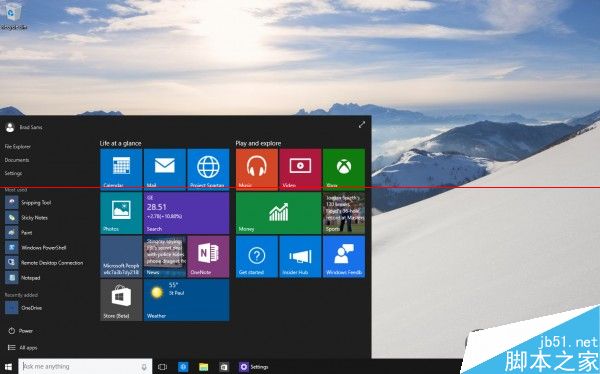
Task: Open the Weather tile for St Paul
Action: pyautogui.click(x=186, y=300)
